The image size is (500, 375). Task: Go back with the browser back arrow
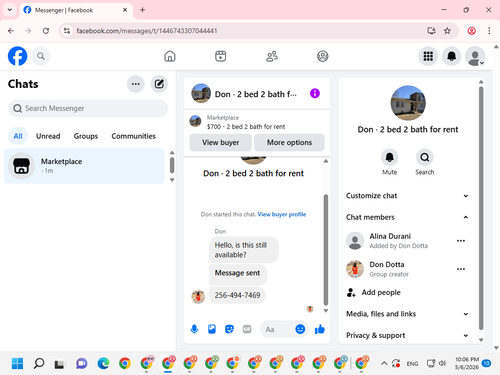pos(11,31)
